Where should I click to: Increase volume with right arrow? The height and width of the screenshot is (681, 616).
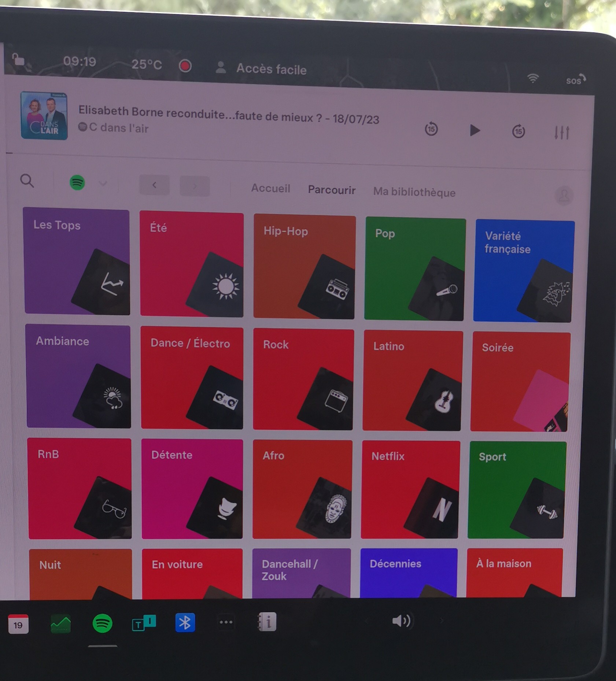point(441,621)
